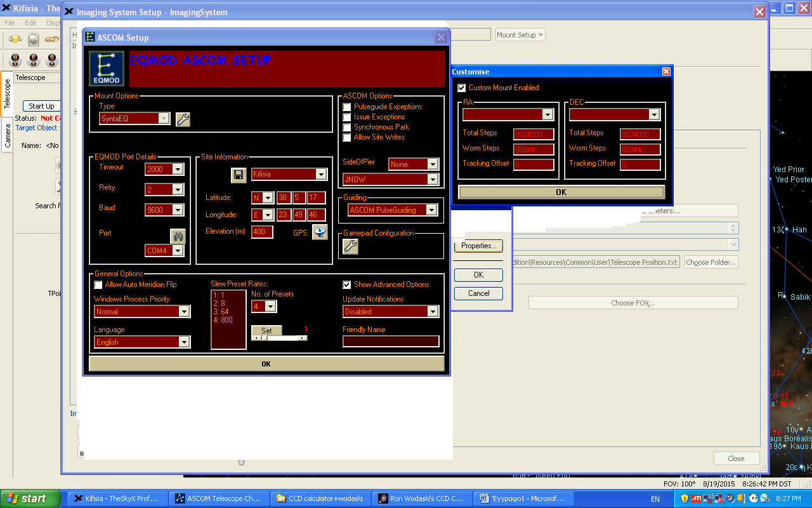812x508 pixels.
Task: Switch to the Camera side tab
Action: [7, 136]
